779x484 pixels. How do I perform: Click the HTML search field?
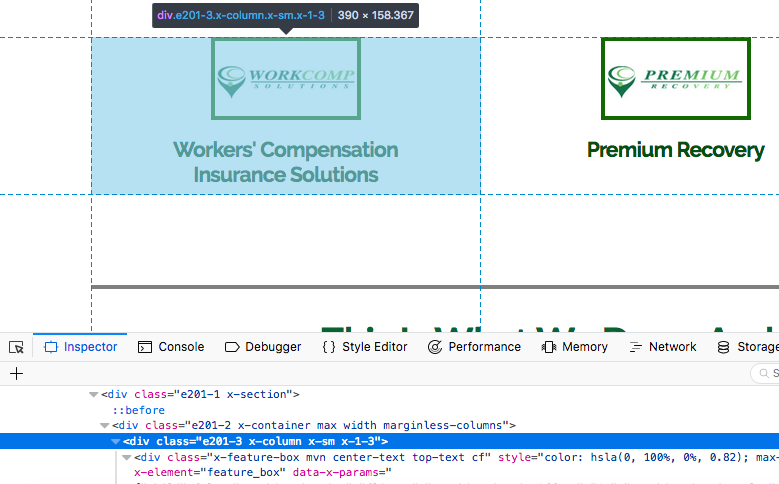point(765,373)
